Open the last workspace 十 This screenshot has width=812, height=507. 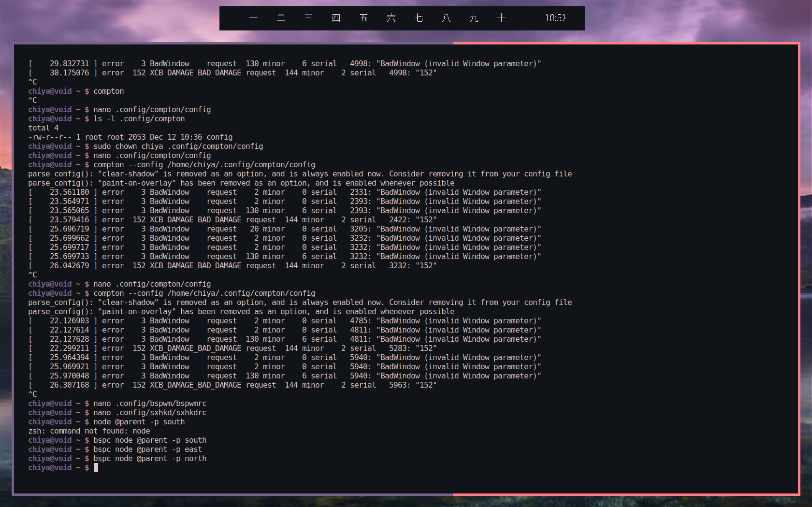coord(501,18)
